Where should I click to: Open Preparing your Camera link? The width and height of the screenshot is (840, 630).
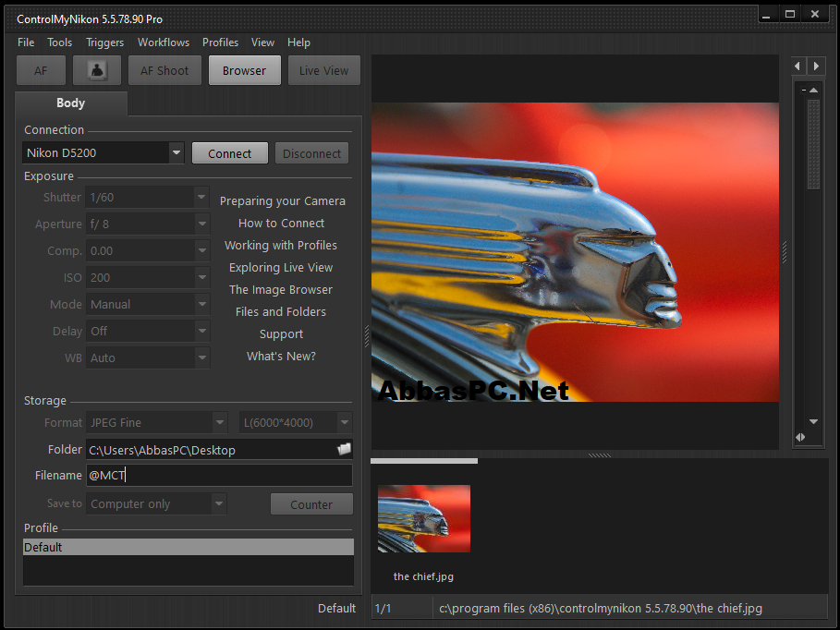tap(283, 200)
